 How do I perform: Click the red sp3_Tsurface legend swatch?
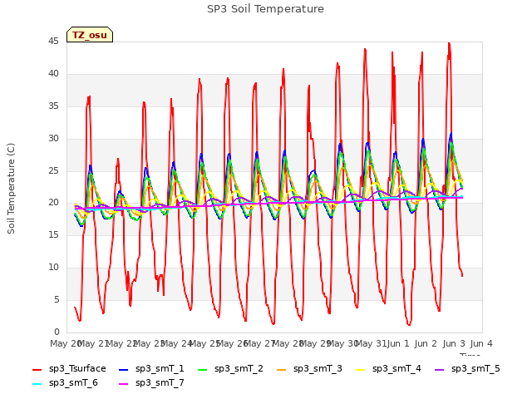tap(37, 369)
